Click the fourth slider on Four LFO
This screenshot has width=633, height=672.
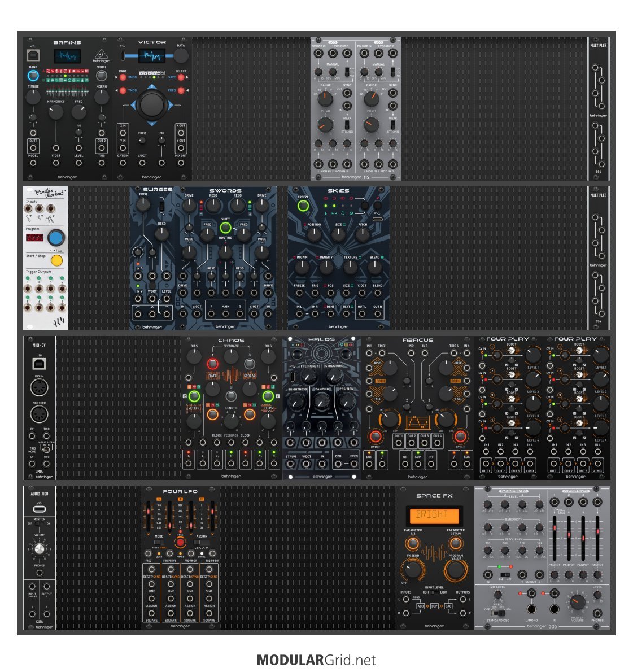pyautogui.click(x=212, y=517)
